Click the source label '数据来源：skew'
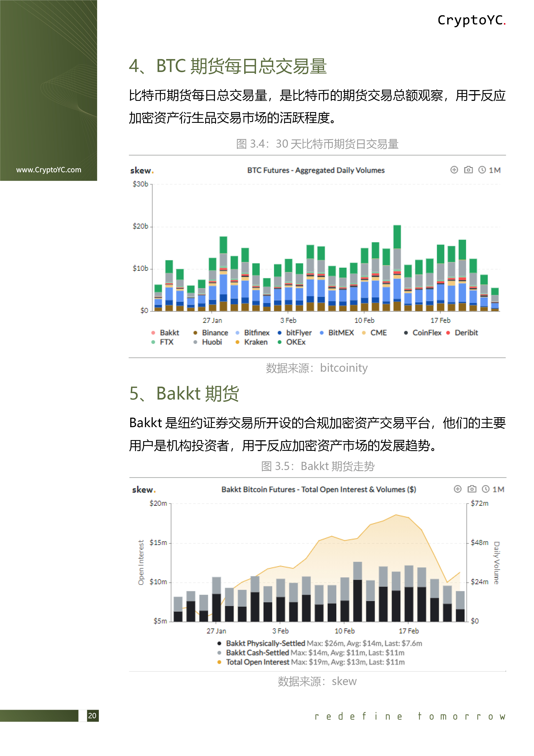Screen dimensions: 534x756 pyautogui.click(x=317, y=681)
